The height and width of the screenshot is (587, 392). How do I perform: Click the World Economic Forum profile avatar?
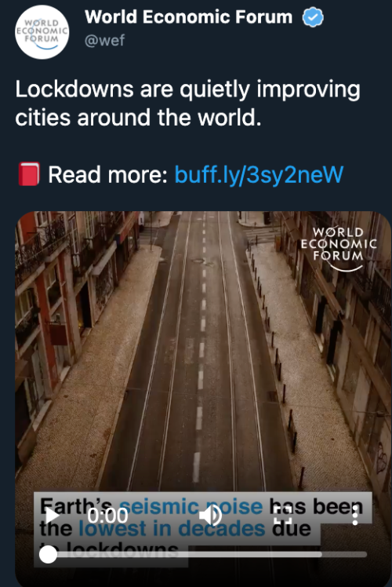pos(42,32)
